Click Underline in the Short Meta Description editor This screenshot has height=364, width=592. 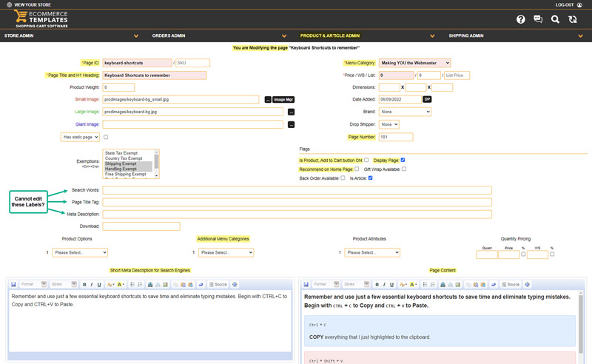pos(99,284)
